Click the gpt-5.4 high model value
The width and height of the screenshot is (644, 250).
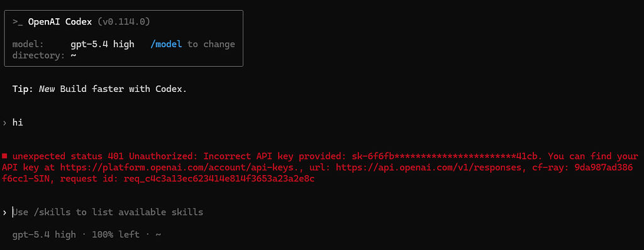[x=103, y=44]
